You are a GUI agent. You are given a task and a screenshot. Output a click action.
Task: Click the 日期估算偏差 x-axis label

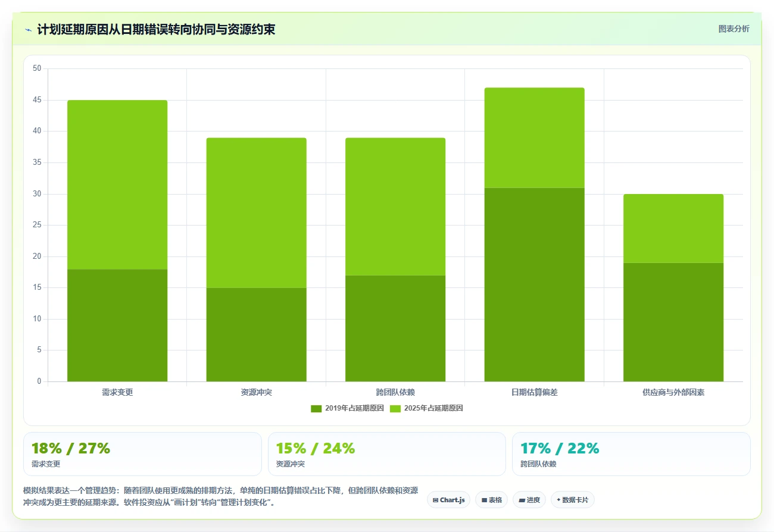(535, 393)
